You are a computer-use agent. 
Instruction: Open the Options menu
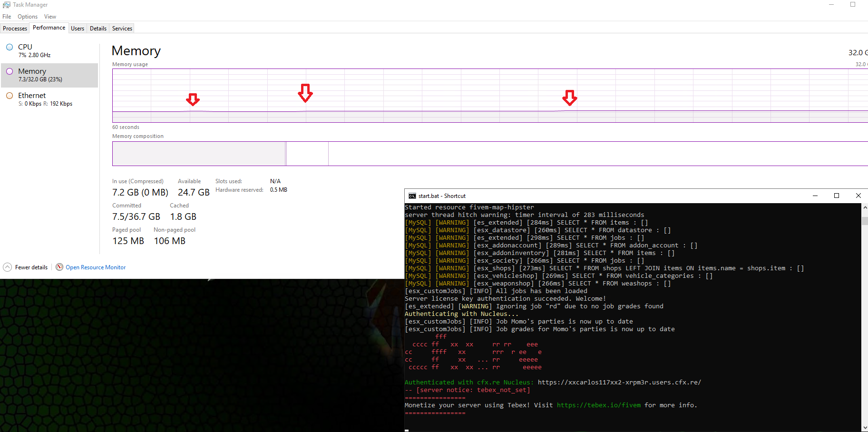coord(28,17)
